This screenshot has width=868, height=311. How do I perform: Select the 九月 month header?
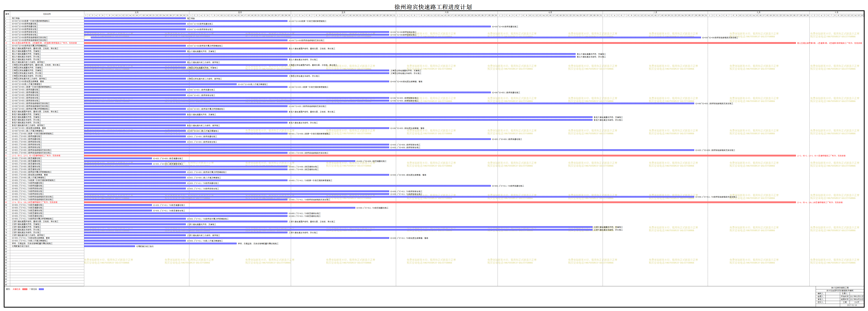[758, 12]
